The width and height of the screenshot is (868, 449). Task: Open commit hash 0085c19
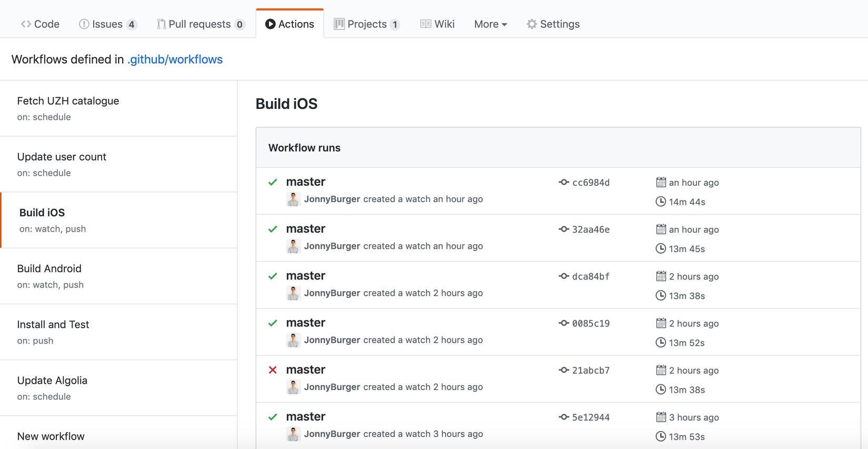click(x=591, y=324)
